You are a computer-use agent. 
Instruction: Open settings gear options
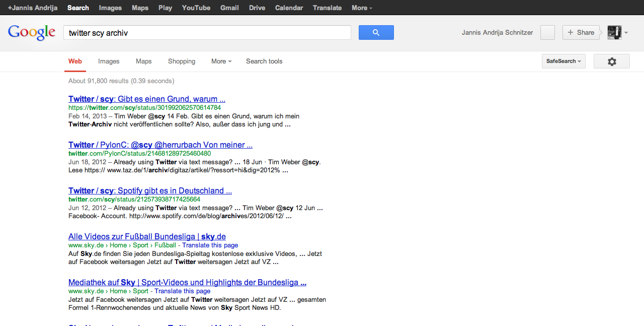coord(612,61)
